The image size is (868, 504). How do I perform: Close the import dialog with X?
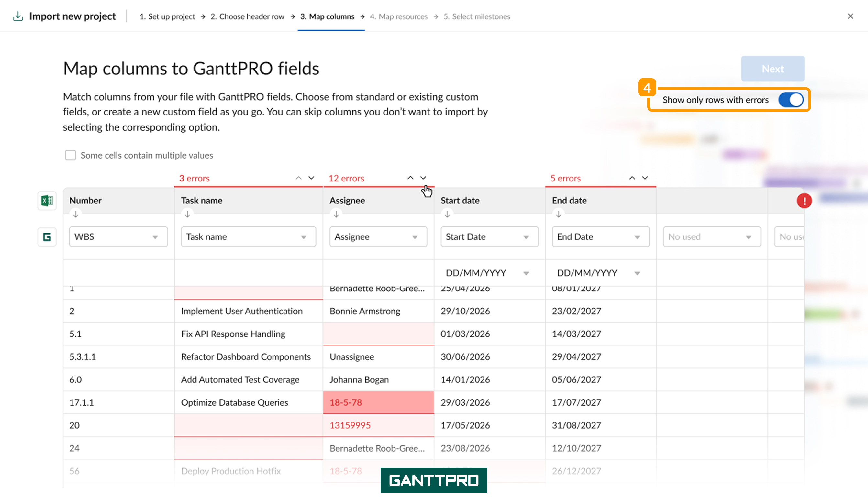coord(850,16)
